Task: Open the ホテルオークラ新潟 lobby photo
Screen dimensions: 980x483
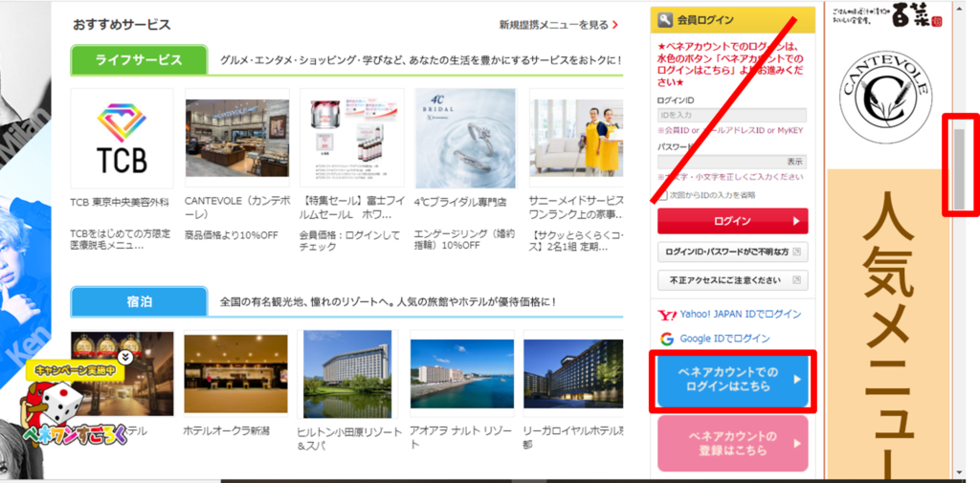Action: point(235,373)
